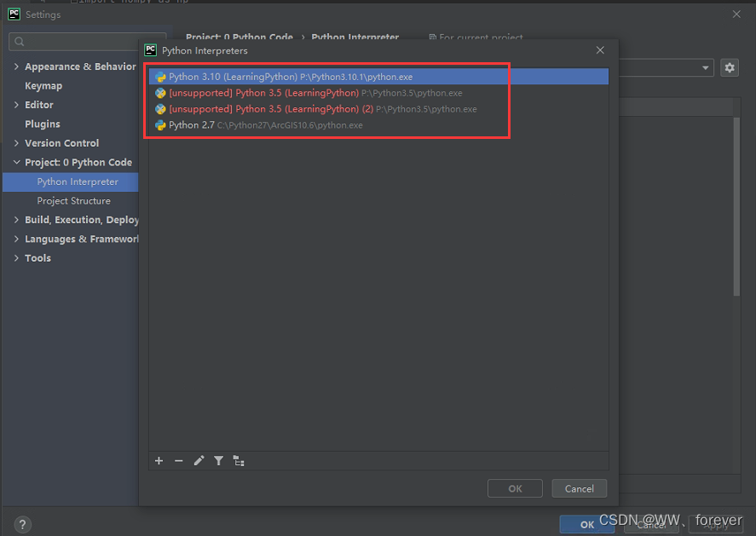Viewport: 756px width, 536px height.
Task: Select first unsupported Python 3.5 interpreter
Action: pos(378,93)
